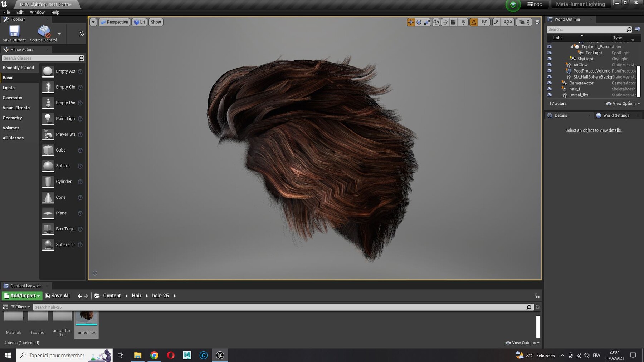Toggle surface snapping icon in viewport
This screenshot has width=644, height=362.
point(445,22)
